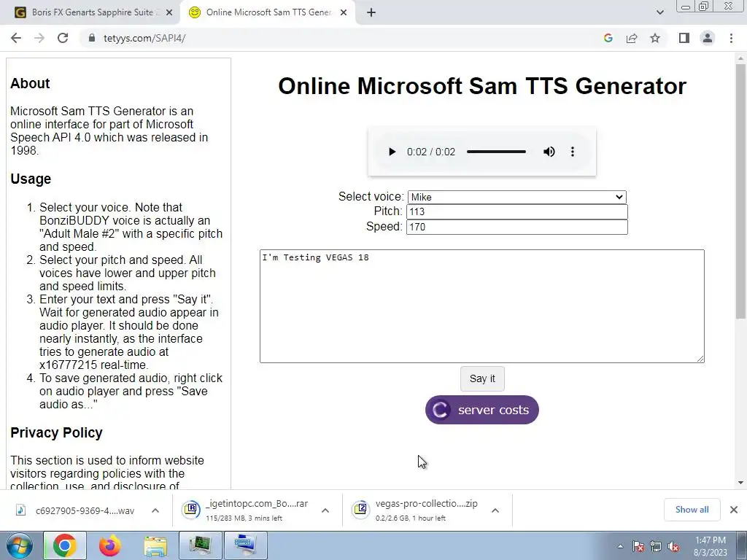This screenshot has height=560, width=747.
Task: Click Action Center flag icon
Action: [638, 547]
